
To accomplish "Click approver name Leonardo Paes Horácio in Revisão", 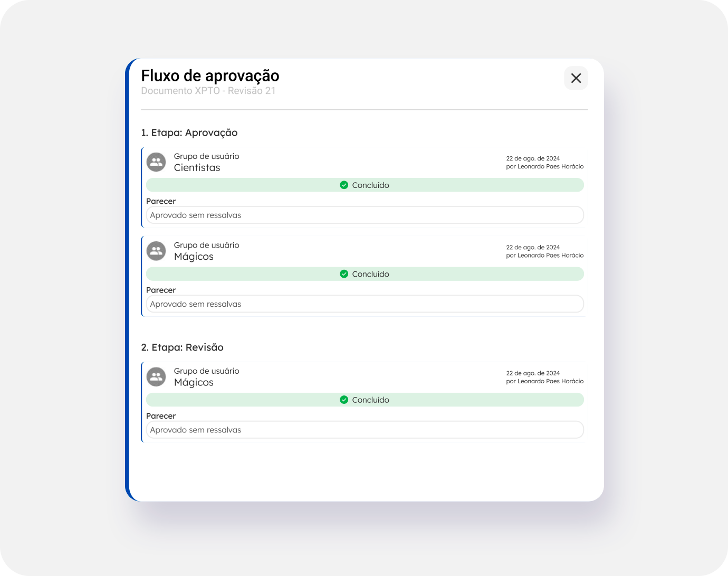I will tap(550, 381).
